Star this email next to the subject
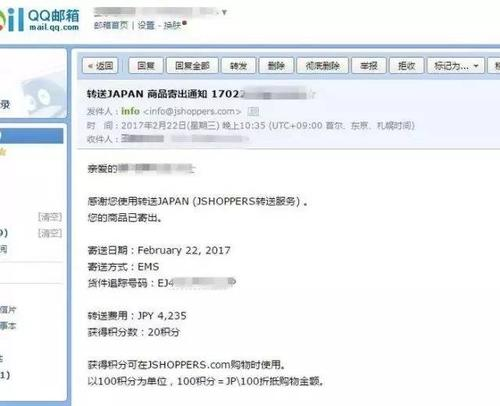Viewport: 500px width, 406px height. [311, 95]
